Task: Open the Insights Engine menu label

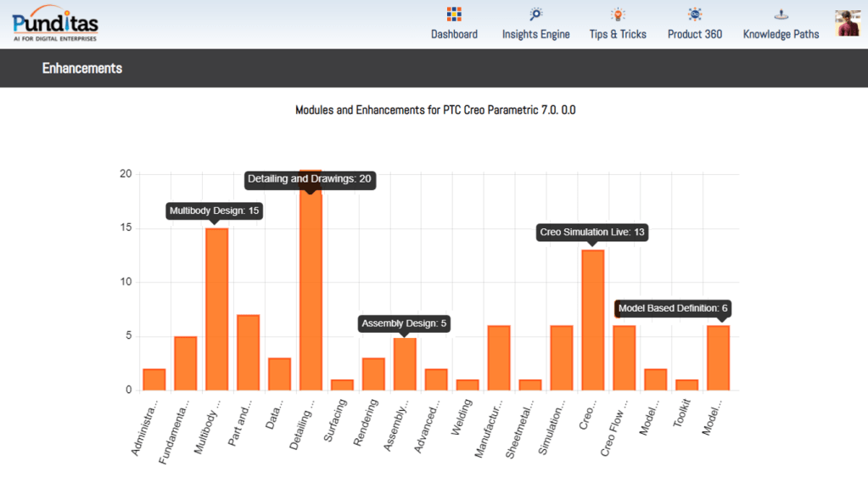Action: point(535,35)
